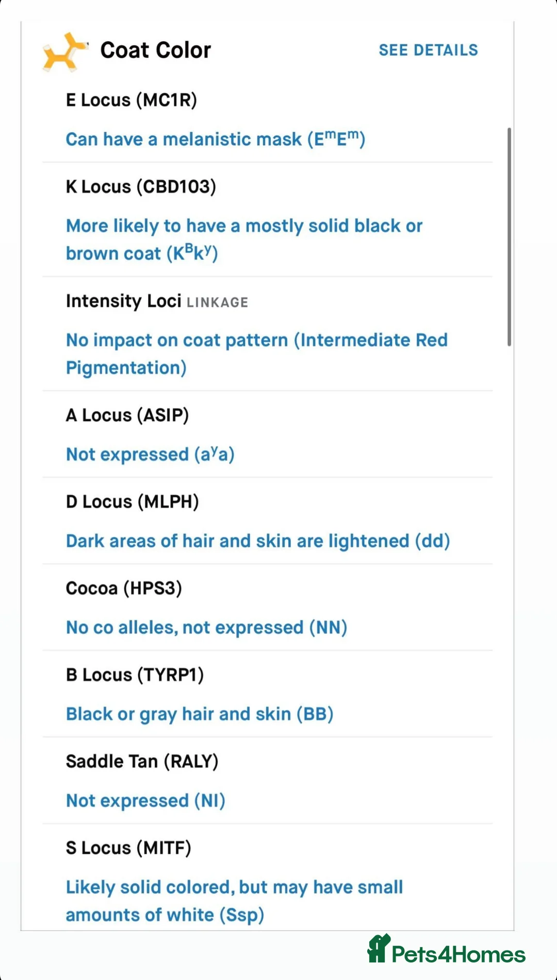Viewport: 557px width, 980px height.
Task: Open the D Locus lightened (dd) result
Action: [x=258, y=541]
